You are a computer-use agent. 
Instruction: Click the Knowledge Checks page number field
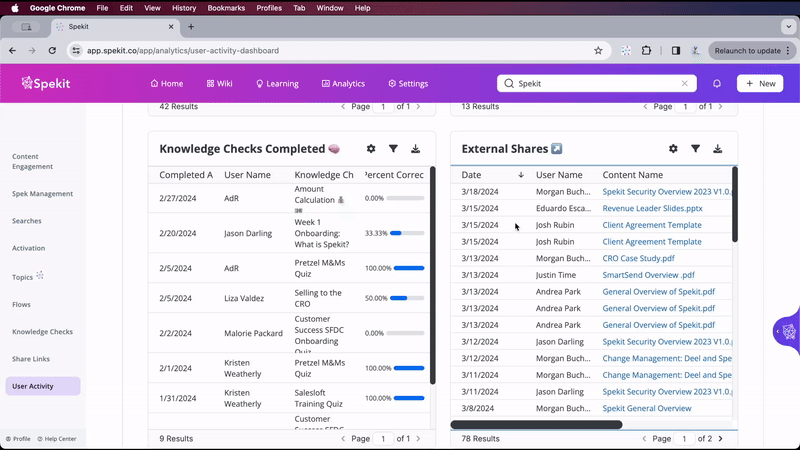[x=383, y=438]
